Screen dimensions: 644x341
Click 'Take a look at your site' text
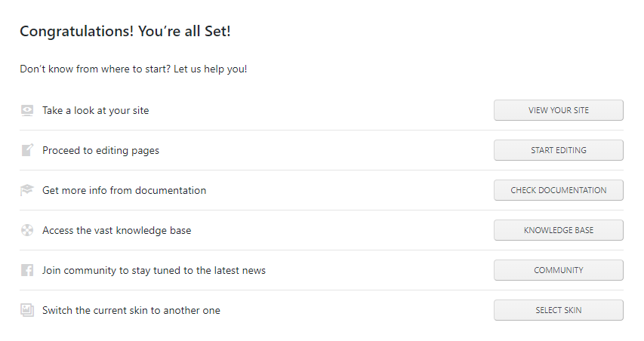click(x=96, y=110)
